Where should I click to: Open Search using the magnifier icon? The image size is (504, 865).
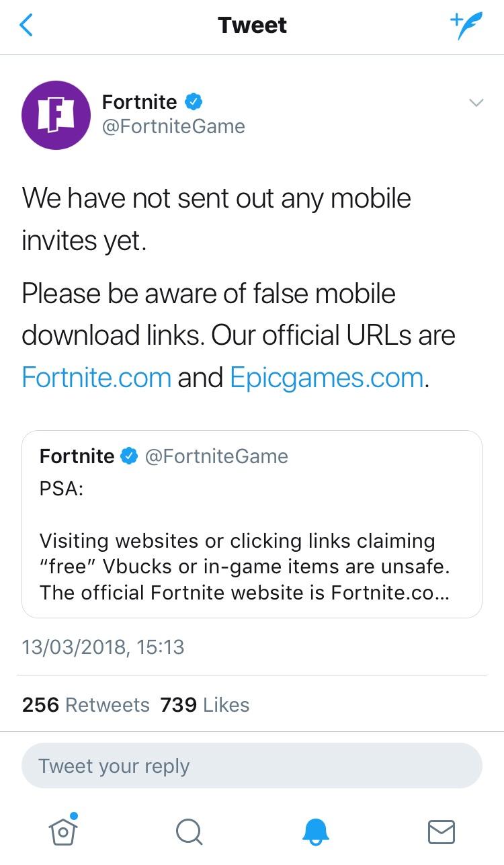click(x=189, y=831)
